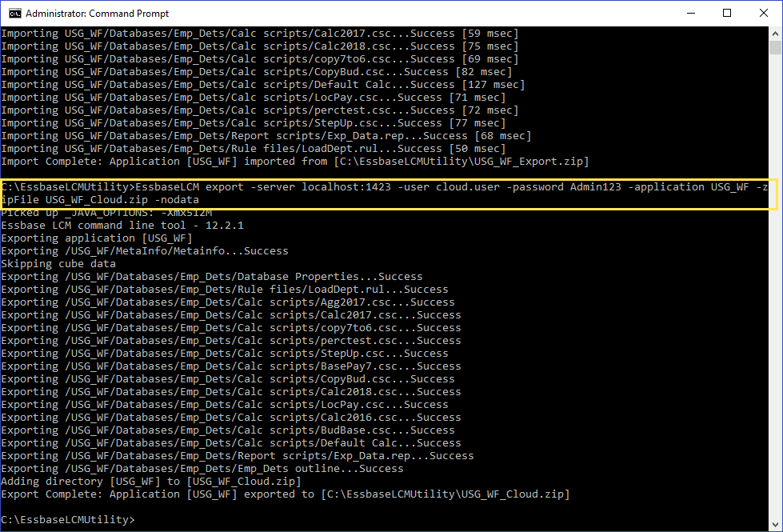Click the 'Exporting application [USG_WF]' line
This screenshot has height=532, width=783.
97,238
